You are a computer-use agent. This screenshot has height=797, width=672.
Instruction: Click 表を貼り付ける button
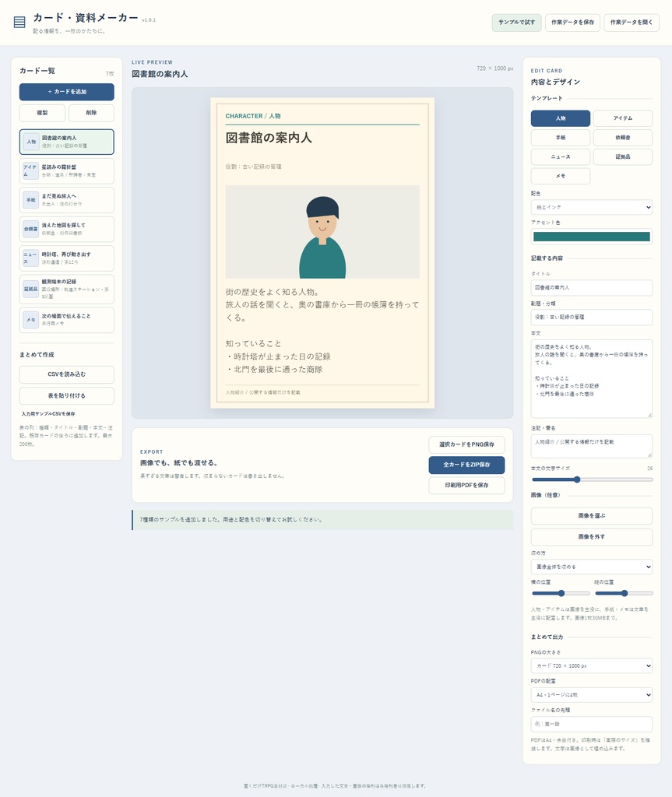point(67,396)
